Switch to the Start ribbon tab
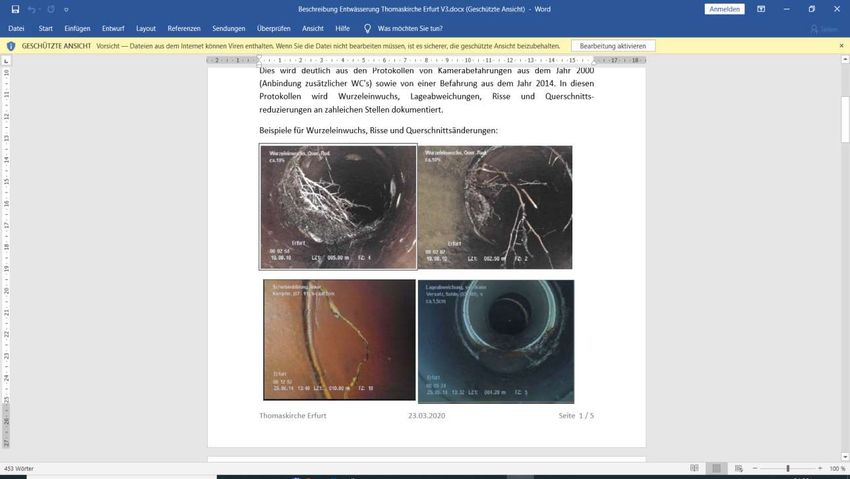This screenshot has width=850, height=479. tap(46, 28)
